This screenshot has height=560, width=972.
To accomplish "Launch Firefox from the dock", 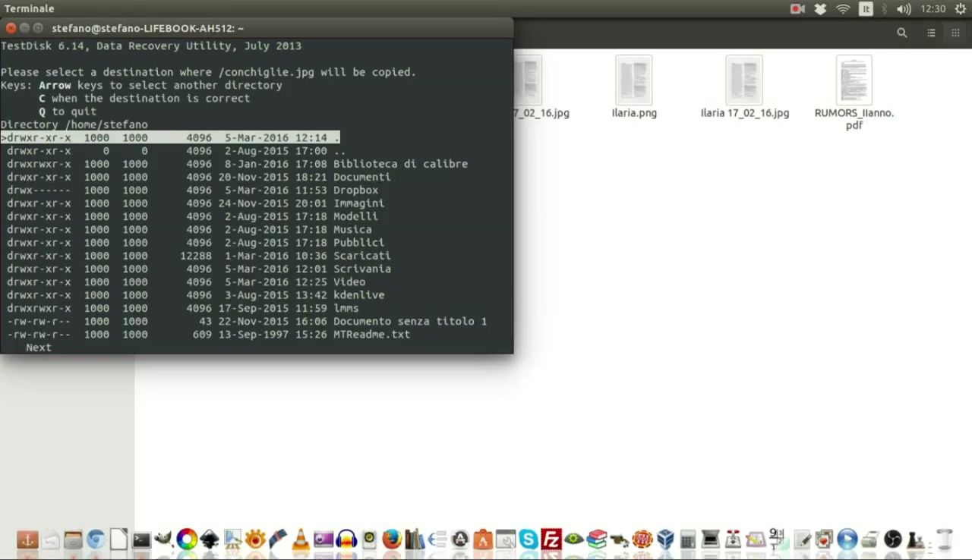I will click(392, 540).
